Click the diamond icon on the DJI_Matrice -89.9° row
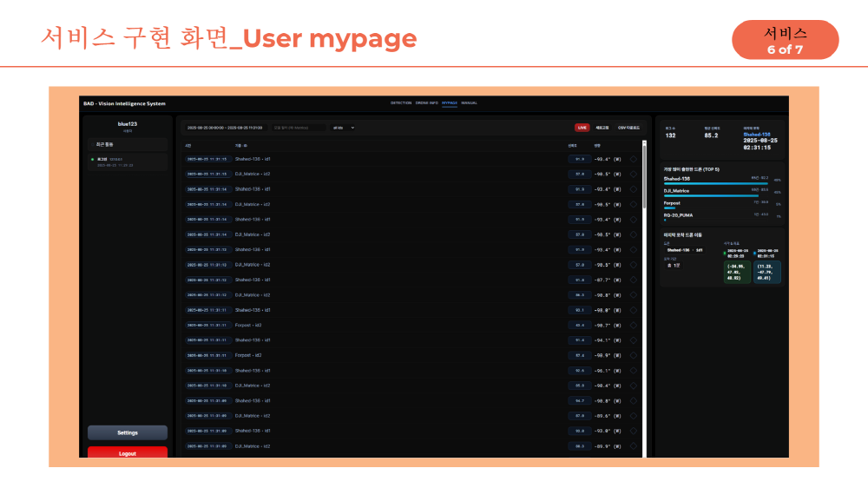Image resolution: width=868 pixels, height=488 pixels. click(x=634, y=446)
